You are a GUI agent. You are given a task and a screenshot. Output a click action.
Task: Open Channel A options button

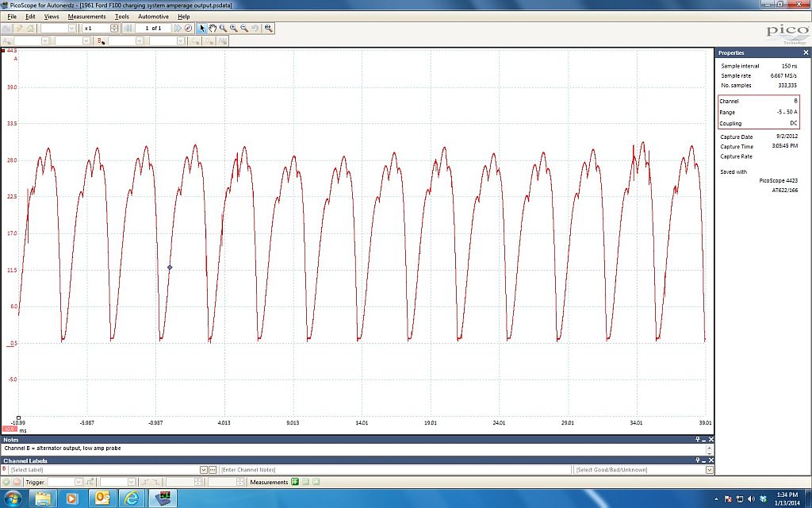(x=7, y=41)
